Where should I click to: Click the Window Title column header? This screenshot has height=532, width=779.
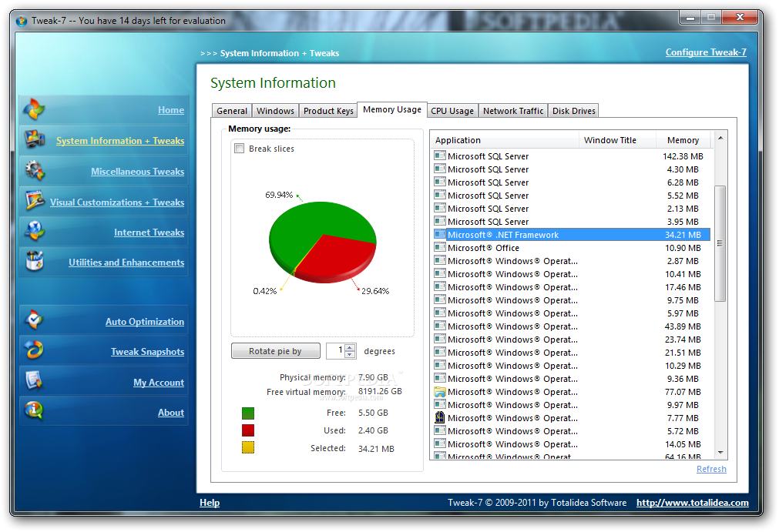pyautogui.click(x=617, y=140)
